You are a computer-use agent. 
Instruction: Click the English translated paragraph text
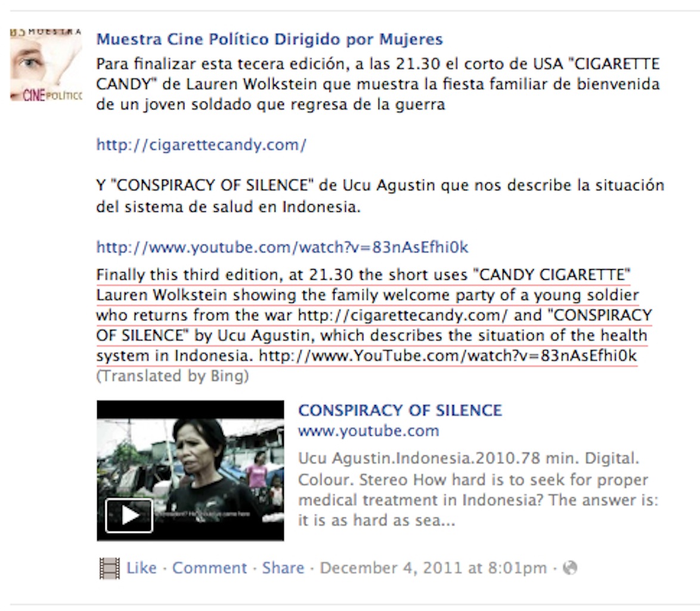pyautogui.click(x=374, y=315)
